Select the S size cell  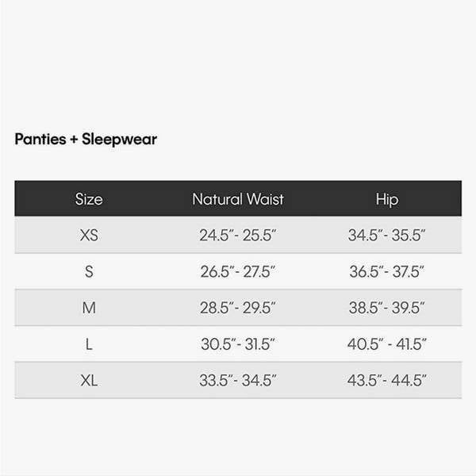click(89, 271)
